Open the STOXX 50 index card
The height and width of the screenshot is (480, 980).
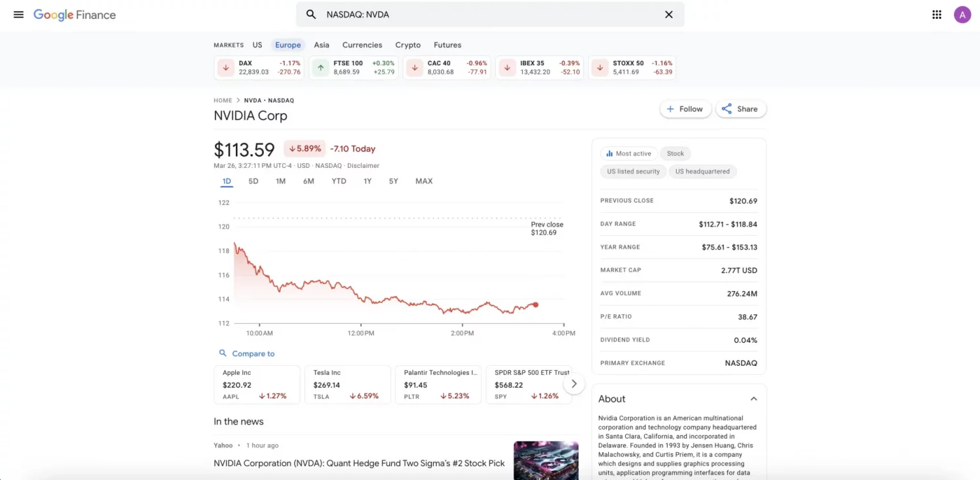[632, 68]
